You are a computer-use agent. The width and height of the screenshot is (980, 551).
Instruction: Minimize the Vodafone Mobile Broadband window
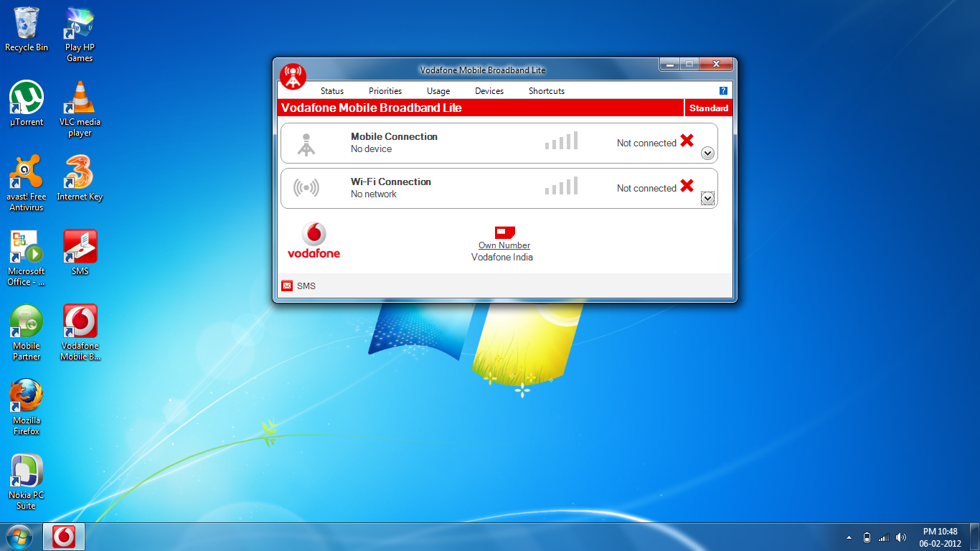(669, 65)
